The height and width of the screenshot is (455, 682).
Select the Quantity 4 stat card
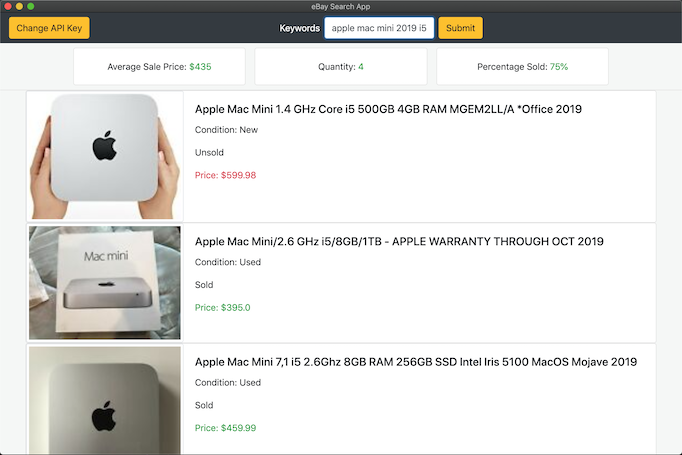(x=341, y=67)
